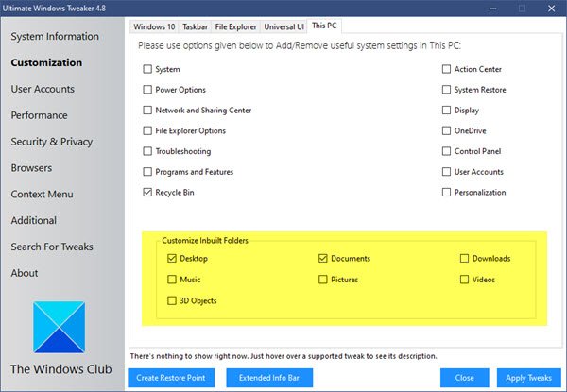Screen dimensions: 567x392
Task: Enable Troubleshooting checkbox
Action: (x=147, y=151)
